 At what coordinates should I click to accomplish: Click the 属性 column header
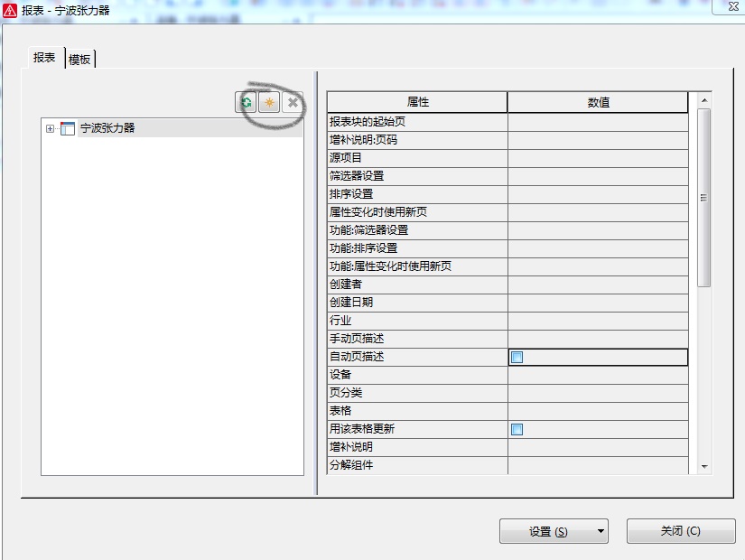click(417, 102)
